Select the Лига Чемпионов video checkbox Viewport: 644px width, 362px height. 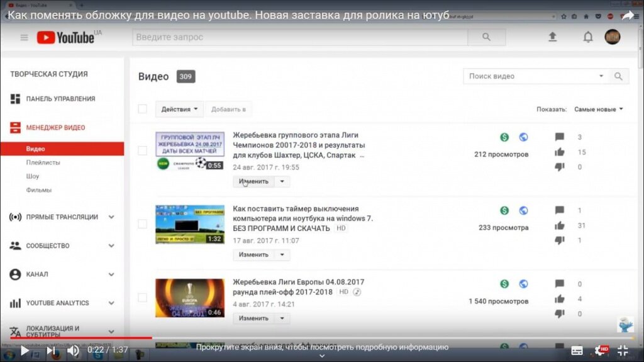tap(143, 150)
